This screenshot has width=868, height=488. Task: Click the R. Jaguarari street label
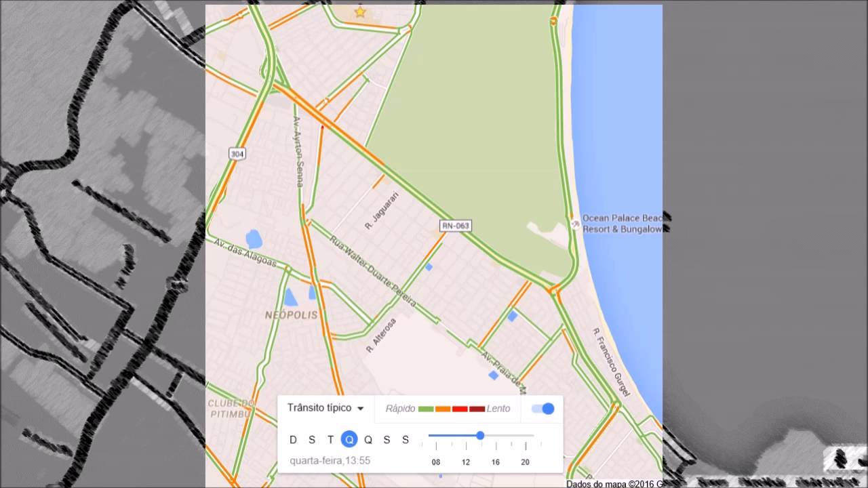382,210
